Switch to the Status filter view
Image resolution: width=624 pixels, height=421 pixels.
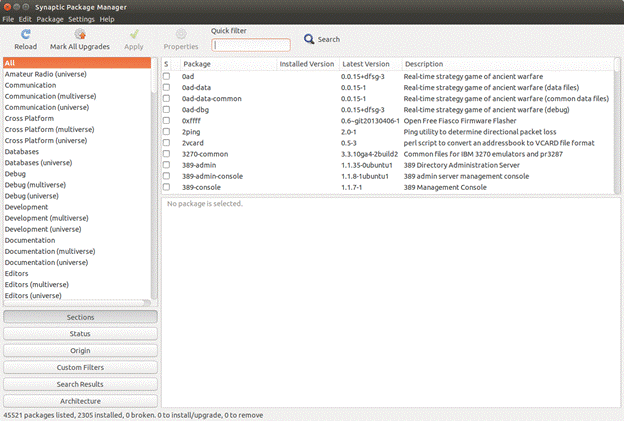coord(80,334)
